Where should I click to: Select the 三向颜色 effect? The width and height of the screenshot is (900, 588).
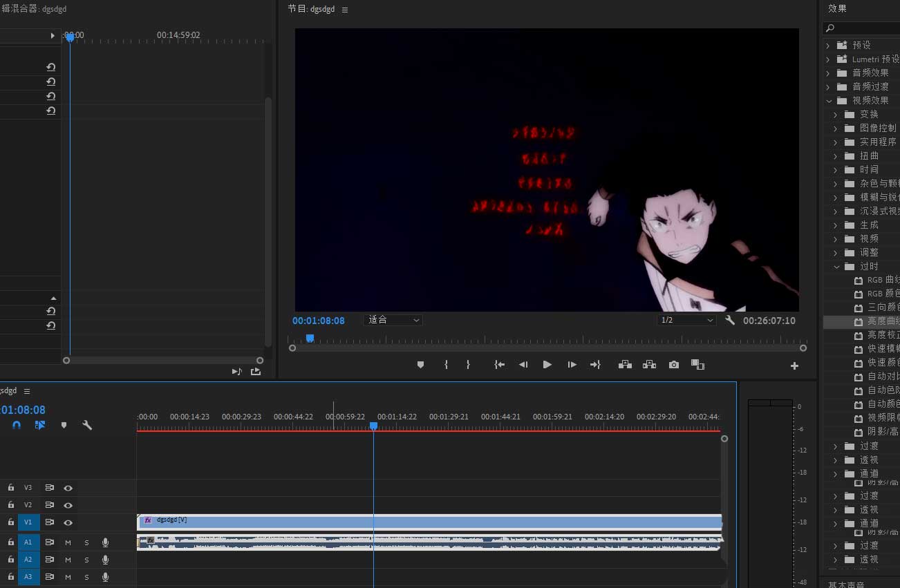coord(883,307)
